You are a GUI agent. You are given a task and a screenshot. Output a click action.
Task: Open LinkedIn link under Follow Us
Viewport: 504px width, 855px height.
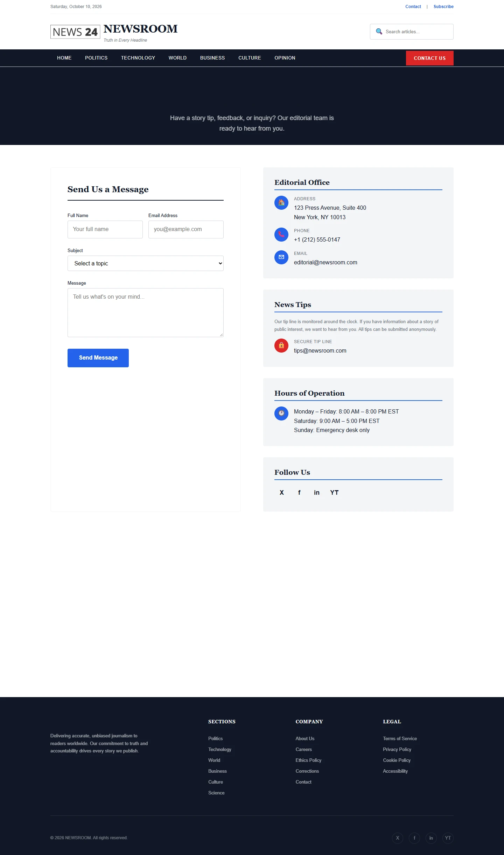317,493
